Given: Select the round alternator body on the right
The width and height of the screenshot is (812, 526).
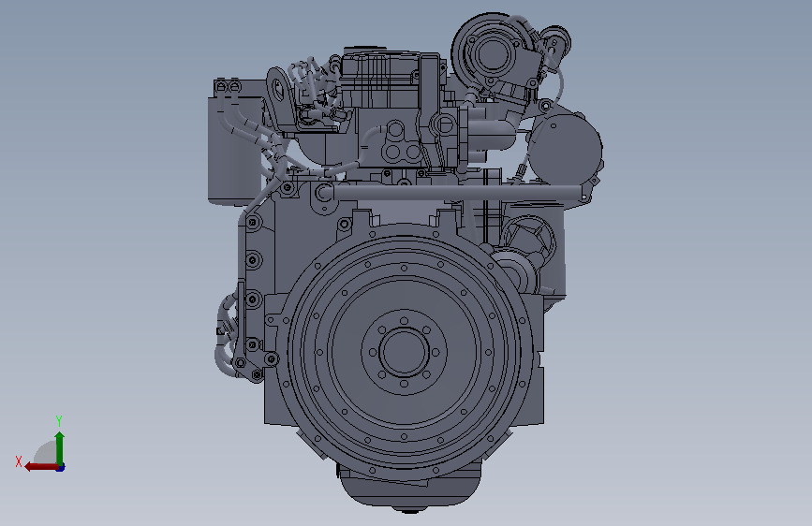Looking at the screenshot, I should click(565, 148).
